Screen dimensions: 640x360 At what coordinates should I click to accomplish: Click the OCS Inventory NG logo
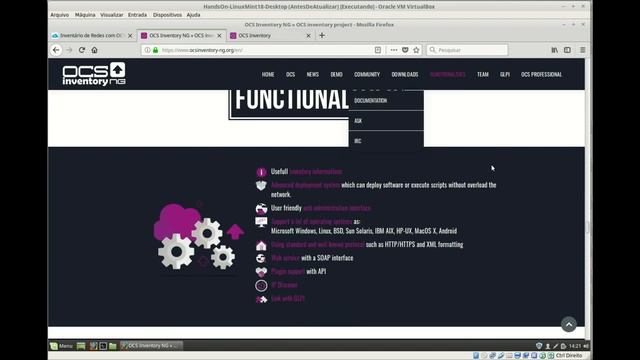[x=94, y=74]
